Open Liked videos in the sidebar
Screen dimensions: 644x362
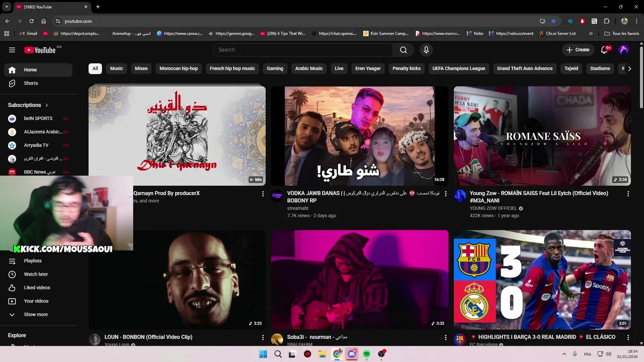(38, 288)
